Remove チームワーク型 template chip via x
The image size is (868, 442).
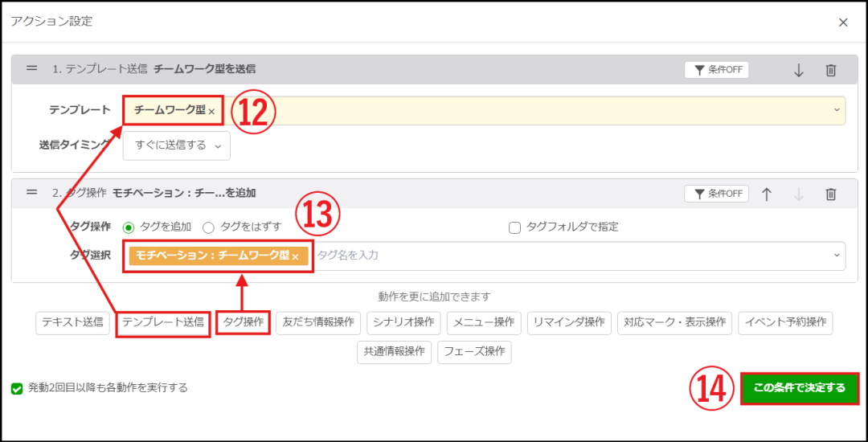pyautogui.click(x=211, y=111)
